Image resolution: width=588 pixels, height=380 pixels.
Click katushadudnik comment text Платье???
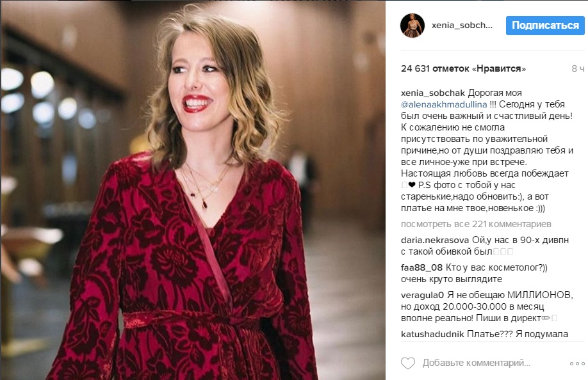point(518,334)
